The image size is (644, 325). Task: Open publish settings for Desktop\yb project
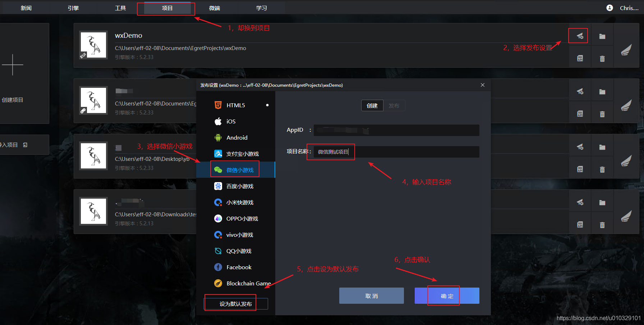click(580, 147)
